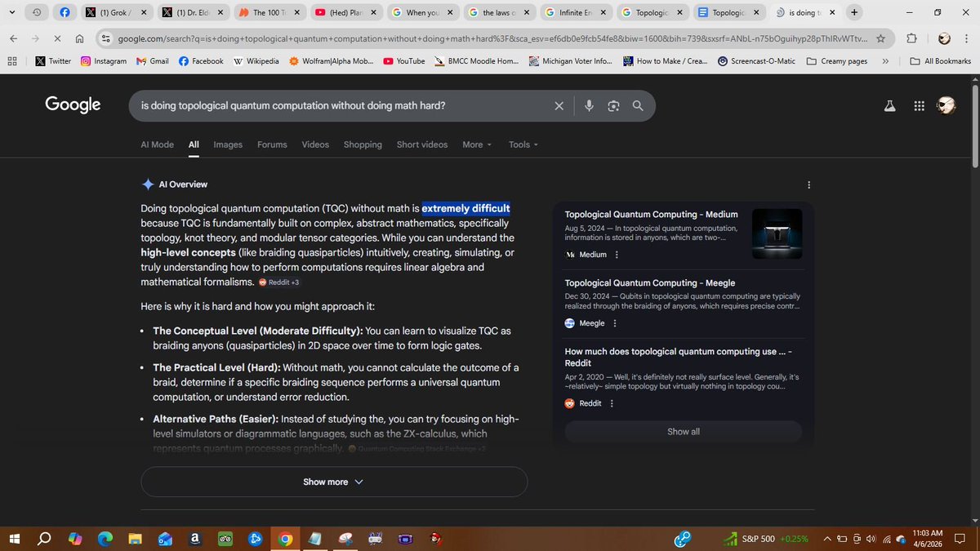Select the Shopping search tab

click(x=363, y=144)
